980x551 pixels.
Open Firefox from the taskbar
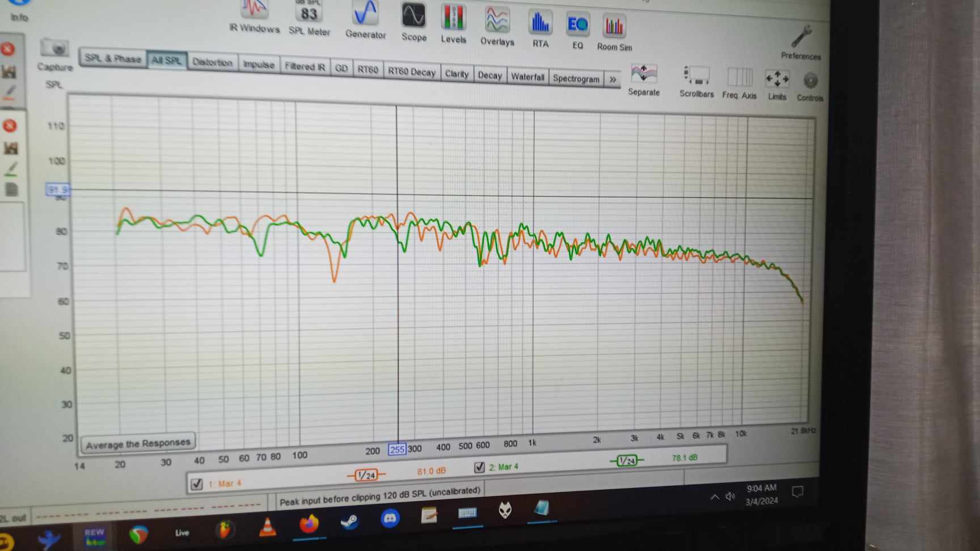(x=309, y=524)
